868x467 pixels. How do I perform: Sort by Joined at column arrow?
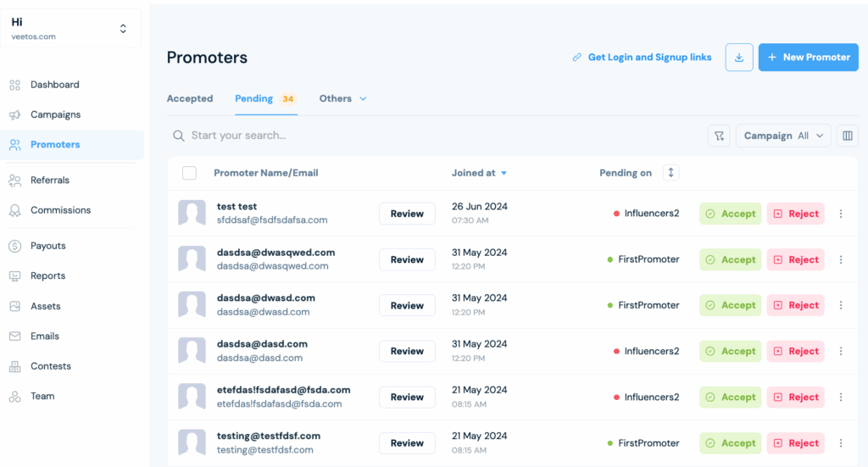click(504, 173)
